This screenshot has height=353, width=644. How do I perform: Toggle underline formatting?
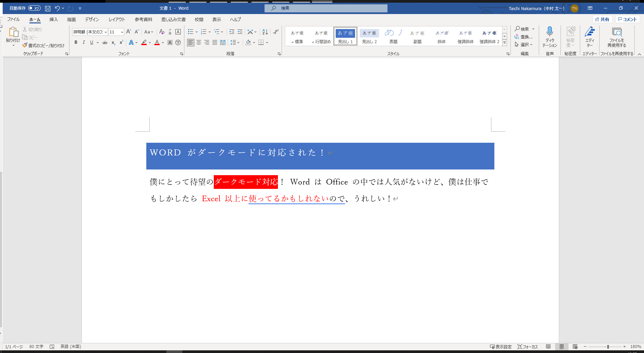tap(92, 42)
